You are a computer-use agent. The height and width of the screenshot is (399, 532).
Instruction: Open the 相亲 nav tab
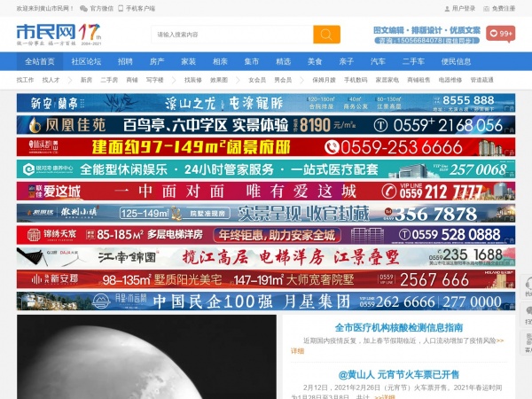pos(220,61)
